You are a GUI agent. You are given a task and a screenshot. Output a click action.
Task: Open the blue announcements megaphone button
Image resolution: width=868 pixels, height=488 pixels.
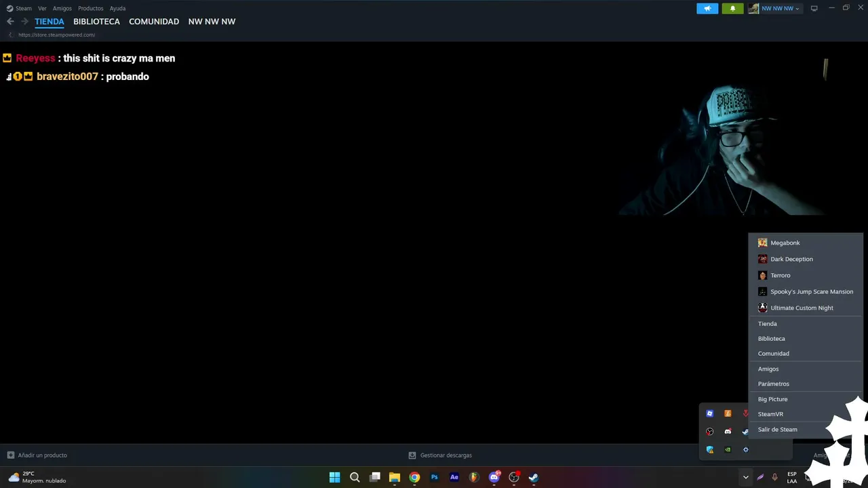pyautogui.click(x=707, y=8)
